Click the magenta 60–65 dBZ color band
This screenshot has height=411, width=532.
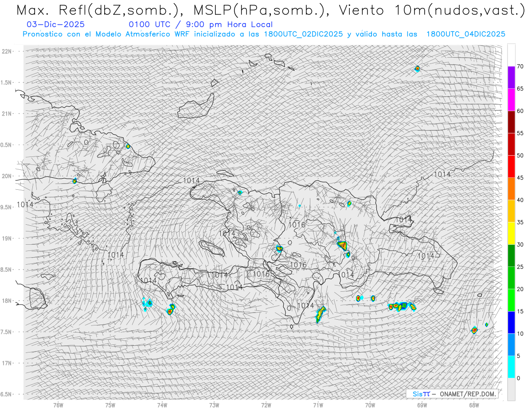[x=511, y=100]
